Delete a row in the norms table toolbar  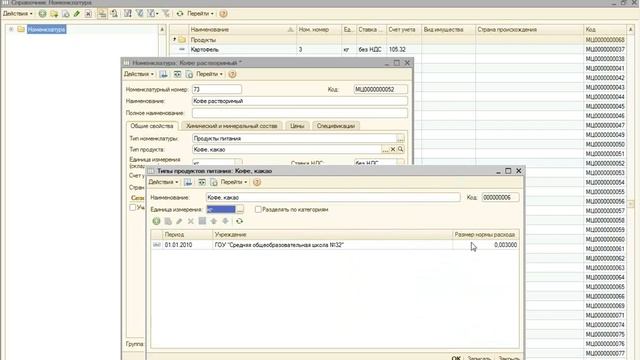[191, 221]
